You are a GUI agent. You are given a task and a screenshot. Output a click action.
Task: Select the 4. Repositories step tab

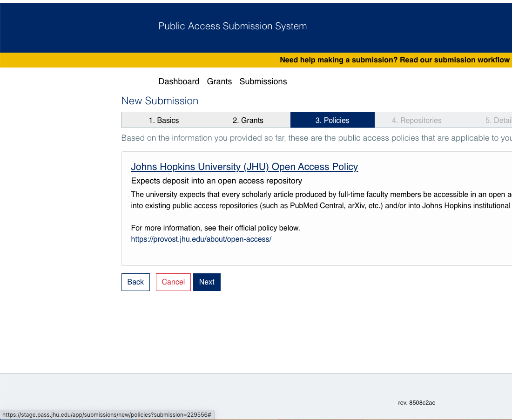[417, 120]
